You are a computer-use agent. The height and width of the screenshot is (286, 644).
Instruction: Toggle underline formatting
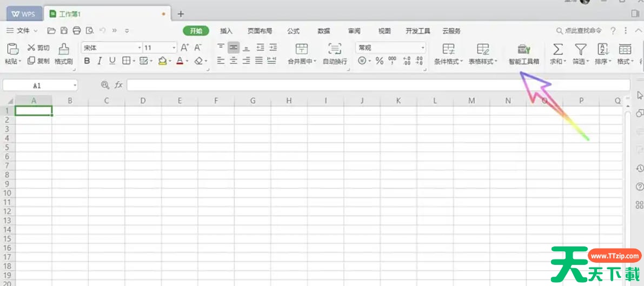point(112,61)
